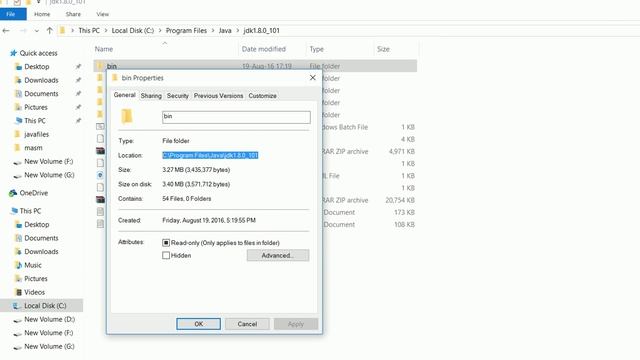Unpin Documents using its pin icon

pos(78,93)
